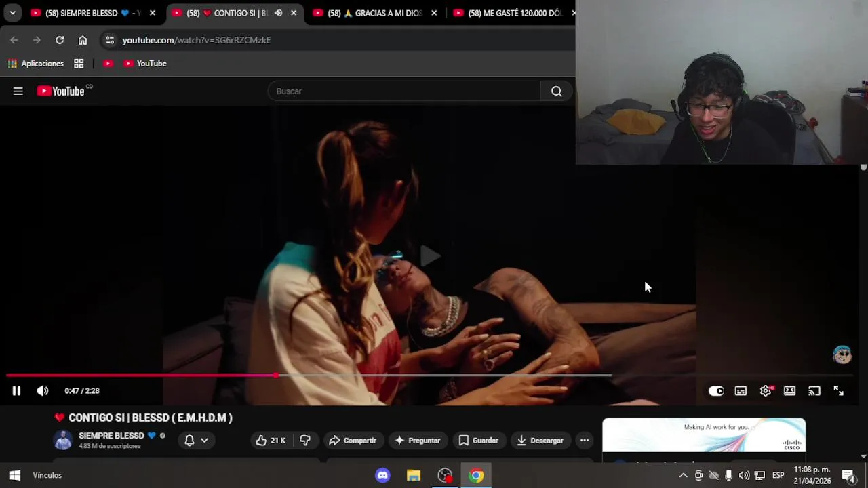Viewport: 868px width, 488px height.
Task: Turn on subtitles in the player
Action: coord(741,391)
